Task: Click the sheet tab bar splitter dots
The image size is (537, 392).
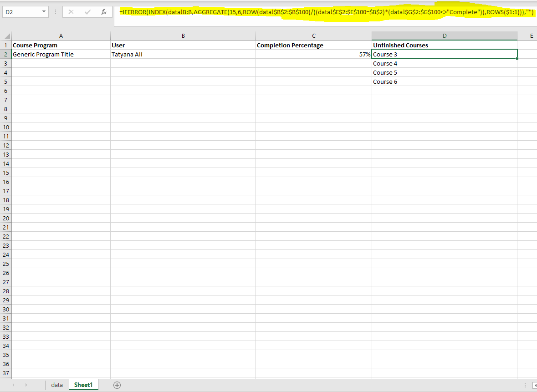Action: tap(525, 386)
